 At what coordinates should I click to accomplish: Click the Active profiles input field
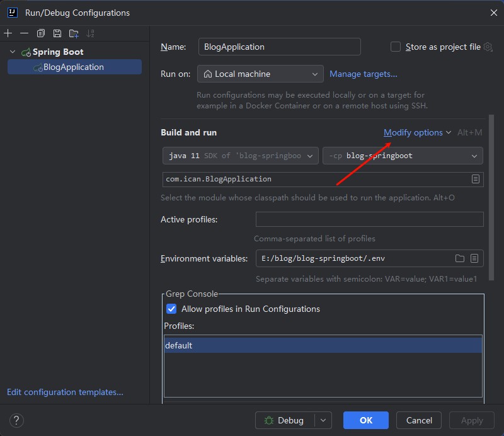click(370, 219)
